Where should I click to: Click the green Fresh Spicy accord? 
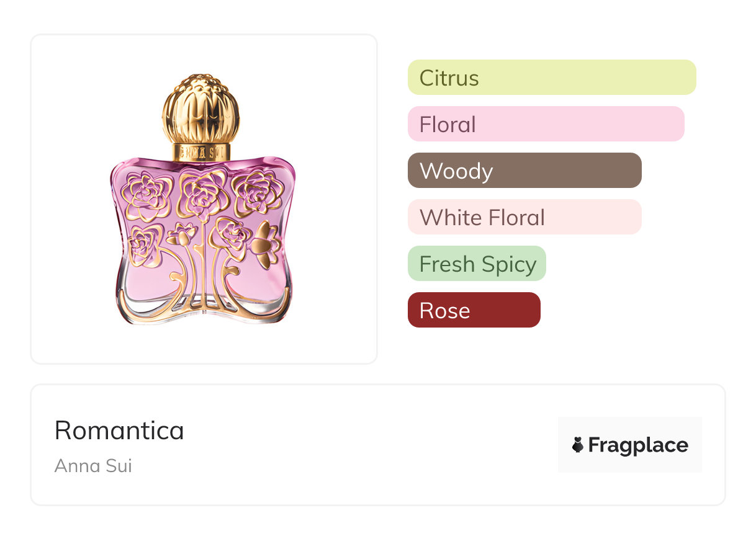click(477, 264)
